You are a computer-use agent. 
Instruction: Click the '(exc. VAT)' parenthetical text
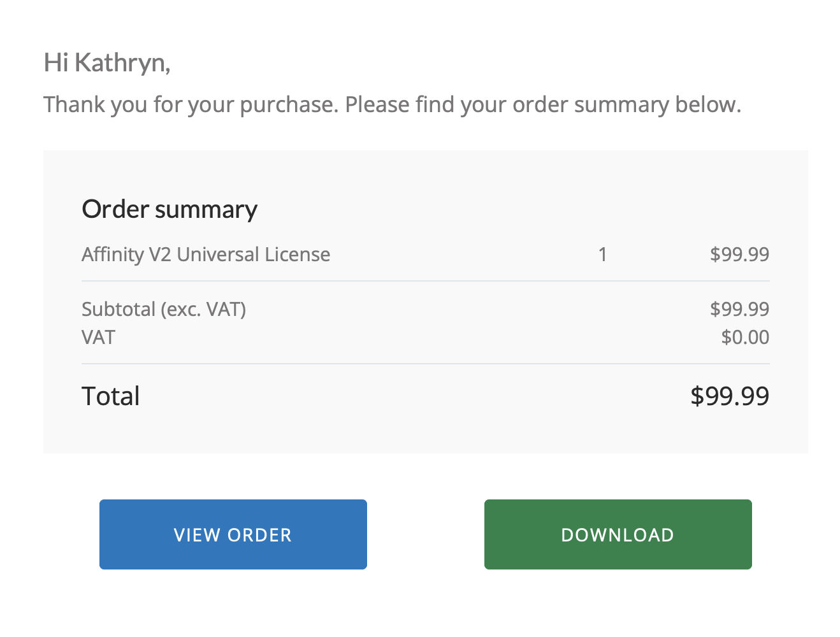[x=203, y=309]
